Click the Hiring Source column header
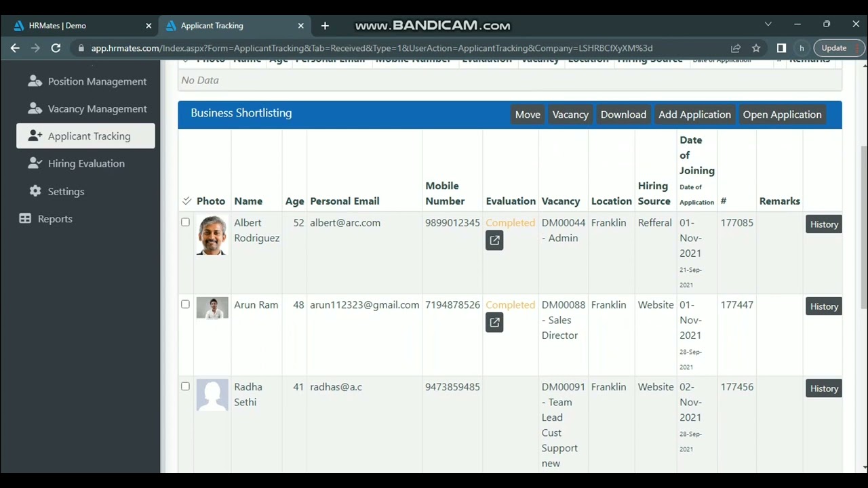Viewport: 868px width, 488px height. coord(654,193)
